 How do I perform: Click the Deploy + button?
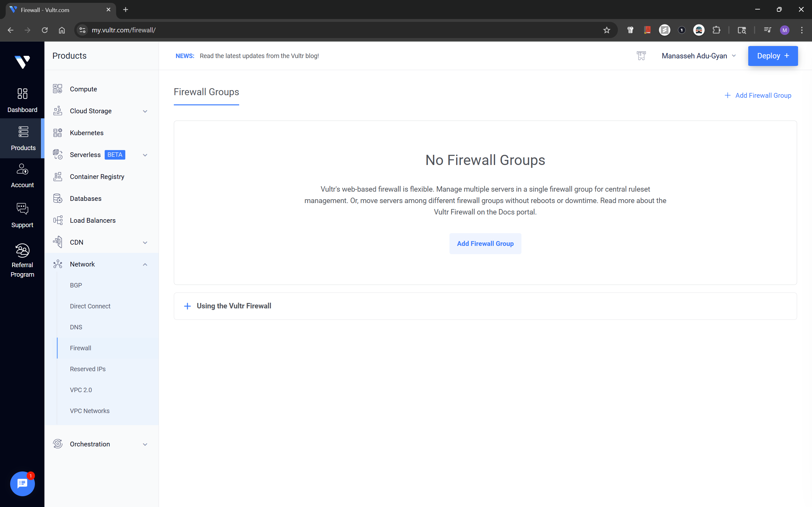pyautogui.click(x=772, y=56)
